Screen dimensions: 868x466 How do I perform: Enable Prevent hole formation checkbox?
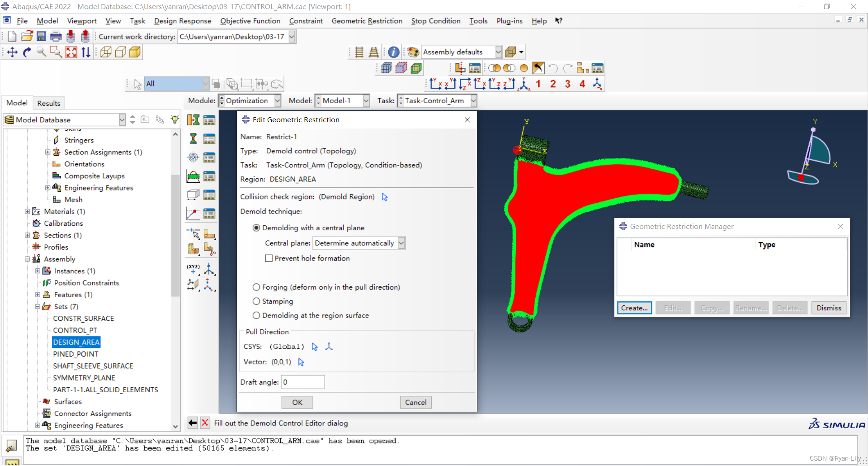click(269, 258)
